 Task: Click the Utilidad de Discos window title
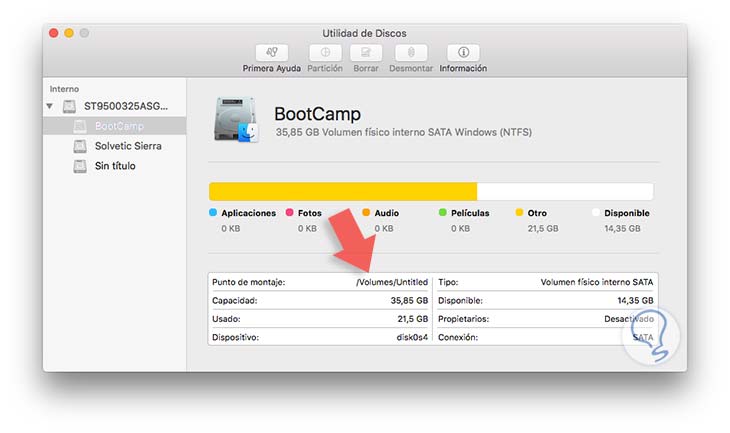click(365, 33)
